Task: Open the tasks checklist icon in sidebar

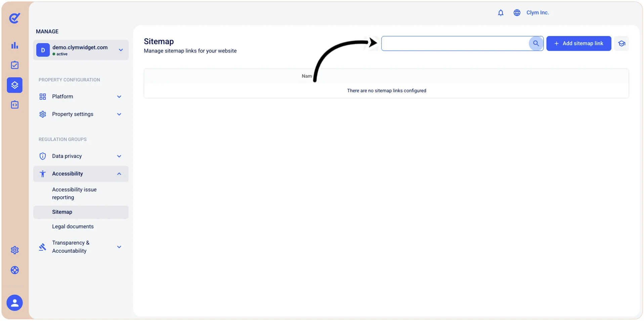Action: (14, 65)
